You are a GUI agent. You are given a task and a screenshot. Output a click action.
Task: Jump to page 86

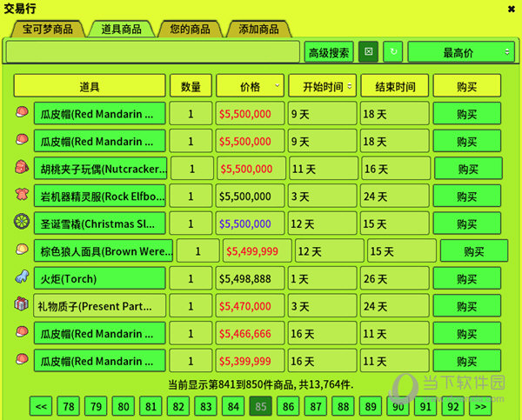[x=288, y=406]
